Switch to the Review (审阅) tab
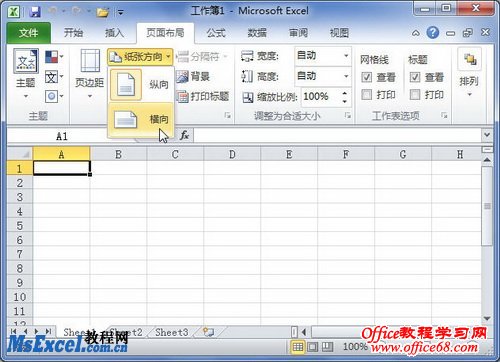 pos(298,33)
